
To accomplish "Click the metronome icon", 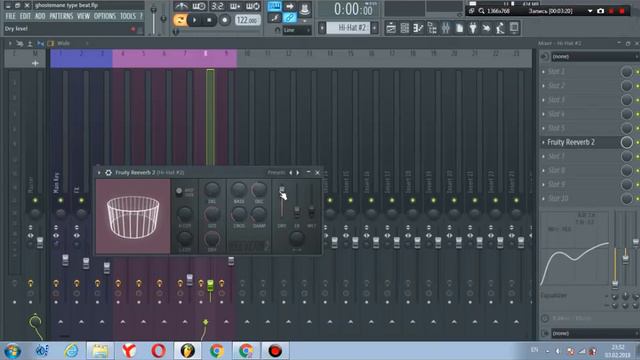I will pos(181,6).
